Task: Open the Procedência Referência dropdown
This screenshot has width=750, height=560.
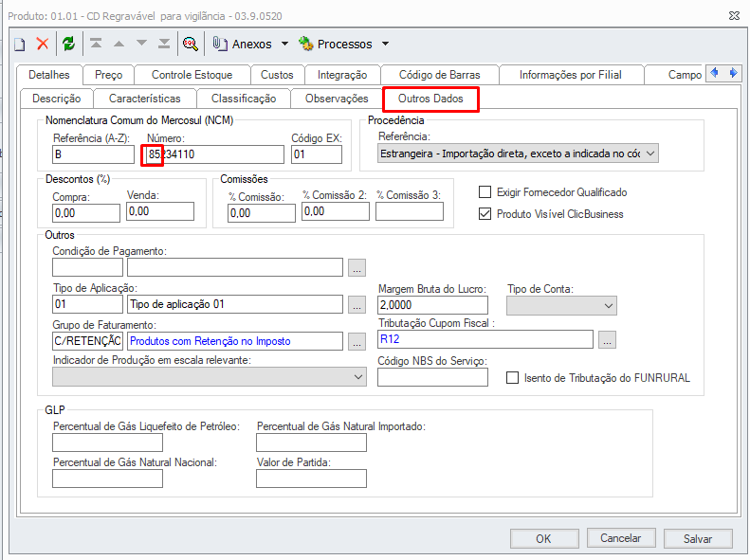Action: (518, 154)
